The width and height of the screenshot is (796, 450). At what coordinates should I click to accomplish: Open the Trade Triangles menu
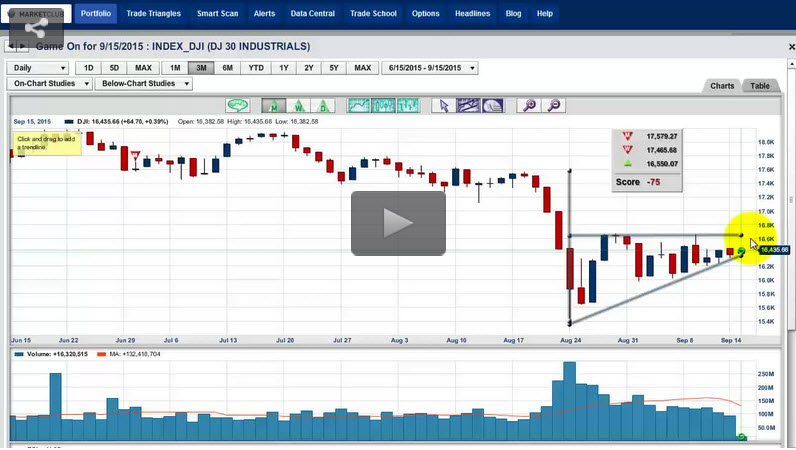click(154, 14)
